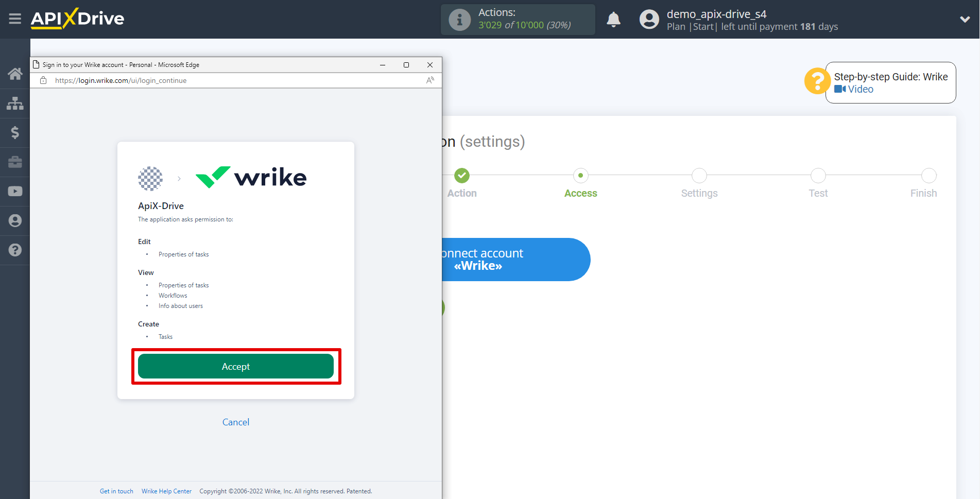
Task: Maximize the Wrike sign-in popup window
Action: pyautogui.click(x=406, y=65)
